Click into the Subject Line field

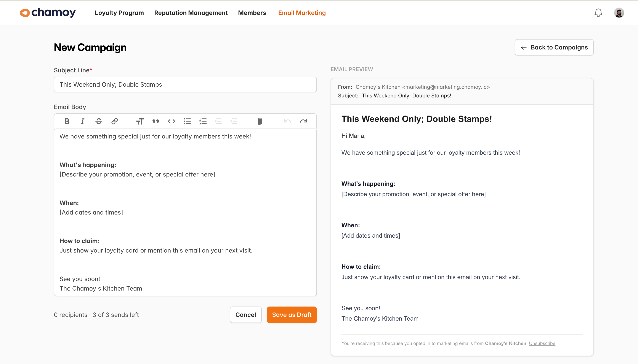(x=185, y=84)
